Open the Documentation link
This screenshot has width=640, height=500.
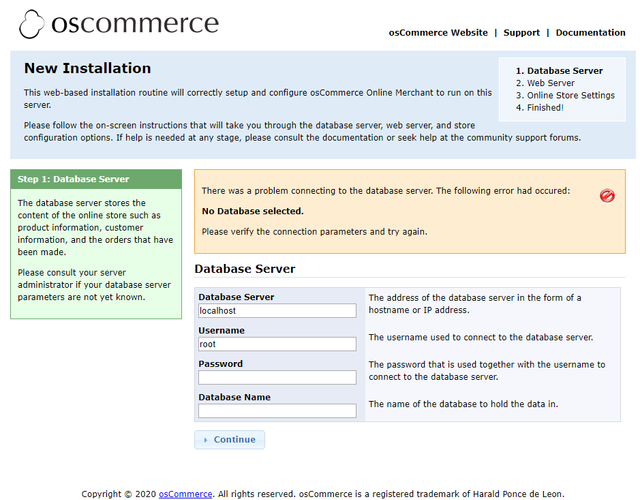(x=590, y=33)
